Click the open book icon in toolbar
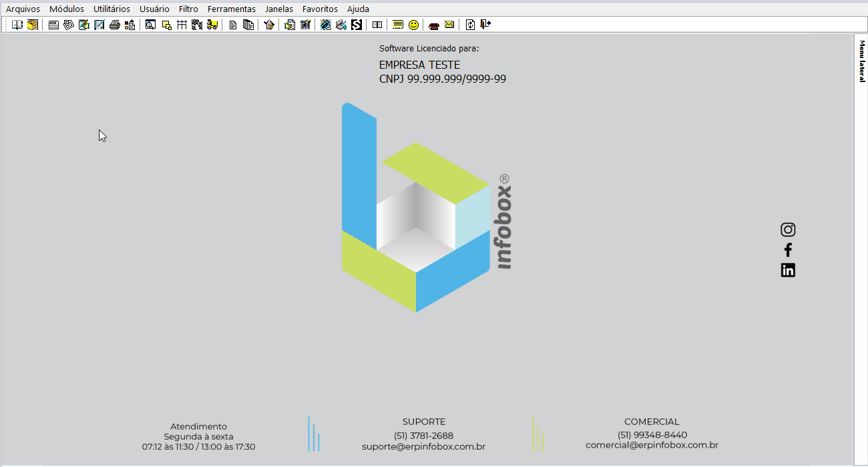 (x=17, y=25)
